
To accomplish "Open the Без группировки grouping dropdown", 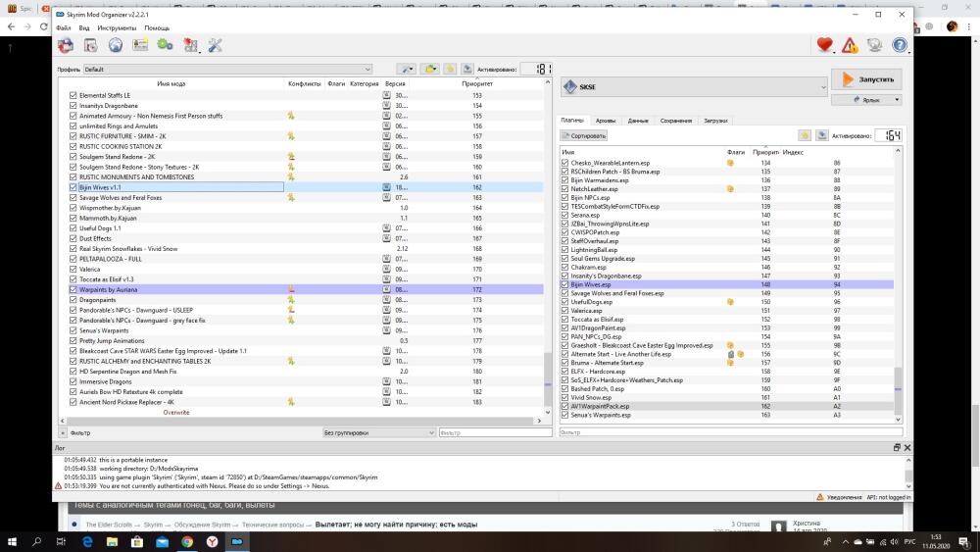I will click(378, 432).
